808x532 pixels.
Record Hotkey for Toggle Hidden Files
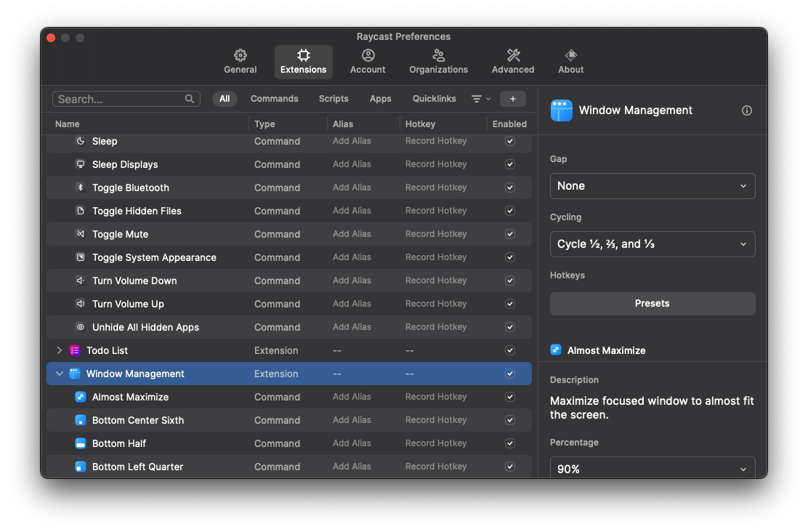(436, 211)
